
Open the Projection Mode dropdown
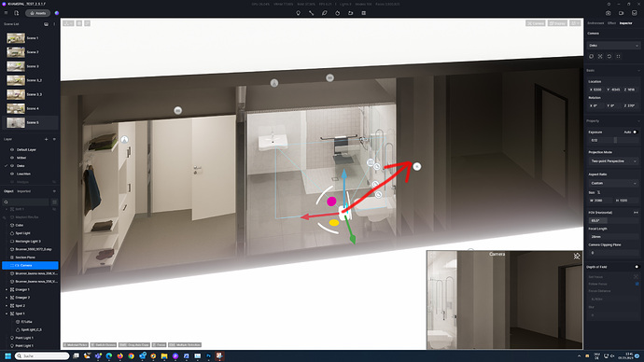click(x=613, y=160)
